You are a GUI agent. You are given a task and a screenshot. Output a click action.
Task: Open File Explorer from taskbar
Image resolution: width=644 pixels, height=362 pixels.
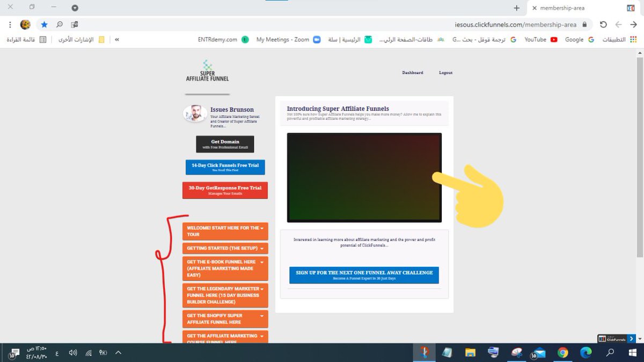(x=470, y=352)
